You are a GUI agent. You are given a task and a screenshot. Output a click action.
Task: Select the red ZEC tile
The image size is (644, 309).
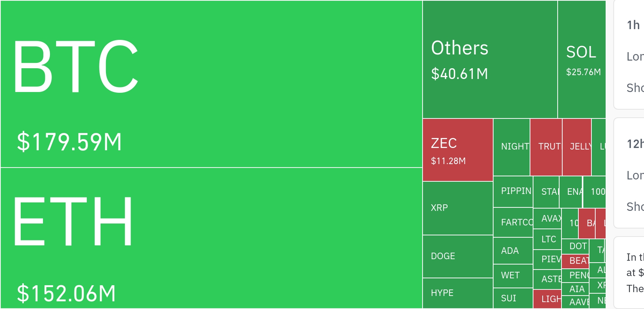point(457,150)
